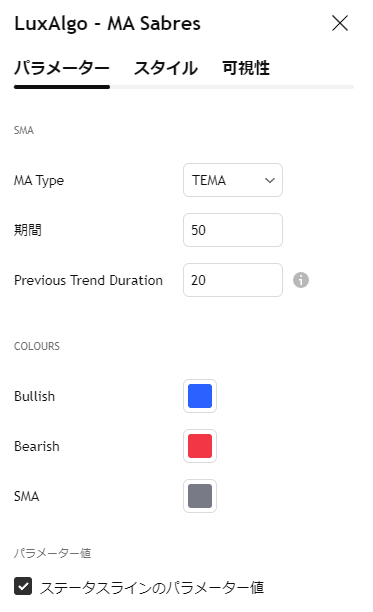This screenshot has height=612, width=373.
Task: Click the Bearish label text
Action: coord(37,446)
